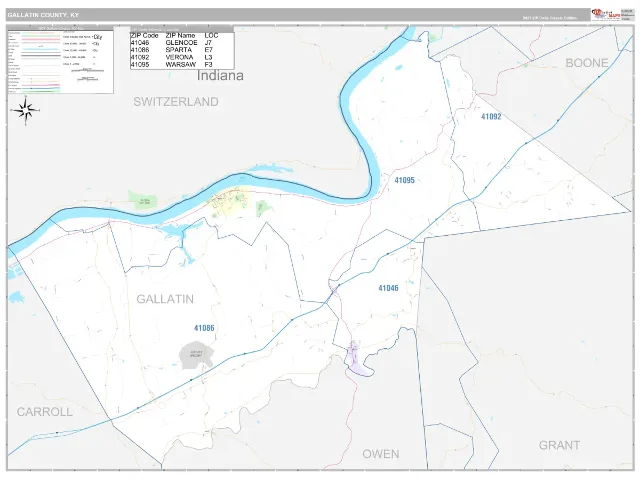Click the 'GALLATIN' county label on the map
This screenshot has height=480, width=640.
pos(165,299)
